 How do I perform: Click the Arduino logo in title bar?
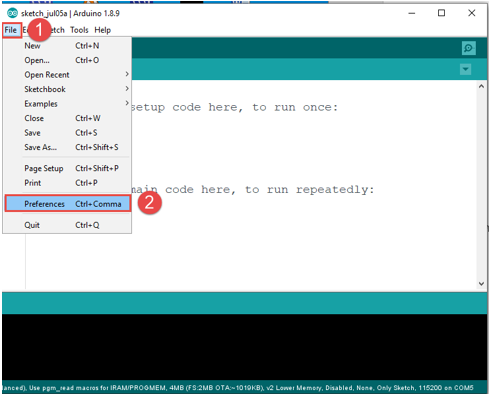pyautogui.click(x=12, y=13)
